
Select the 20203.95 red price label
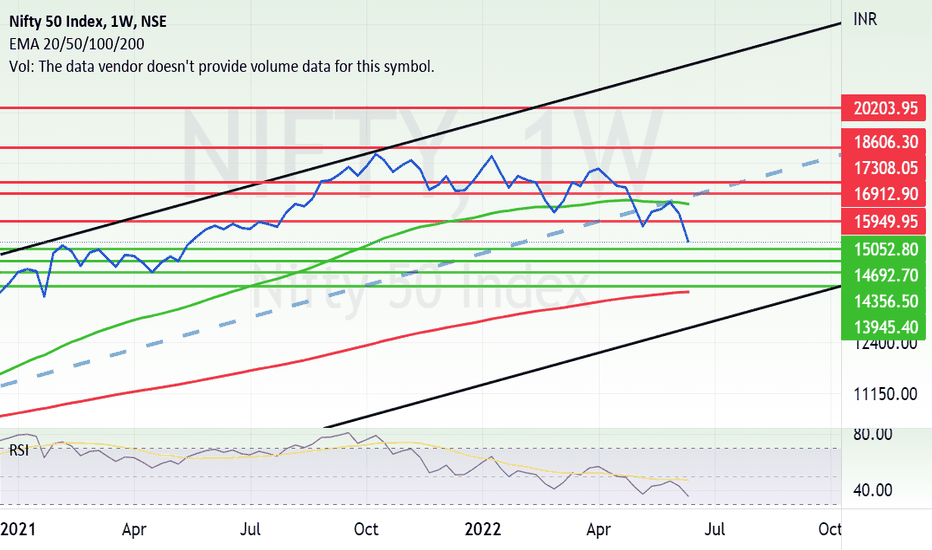pyautogui.click(x=884, y=108)
